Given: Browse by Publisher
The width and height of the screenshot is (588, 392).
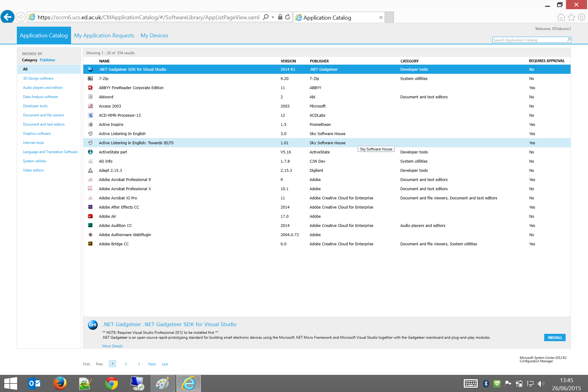Looking at the screenshot, I should point(47,60).
